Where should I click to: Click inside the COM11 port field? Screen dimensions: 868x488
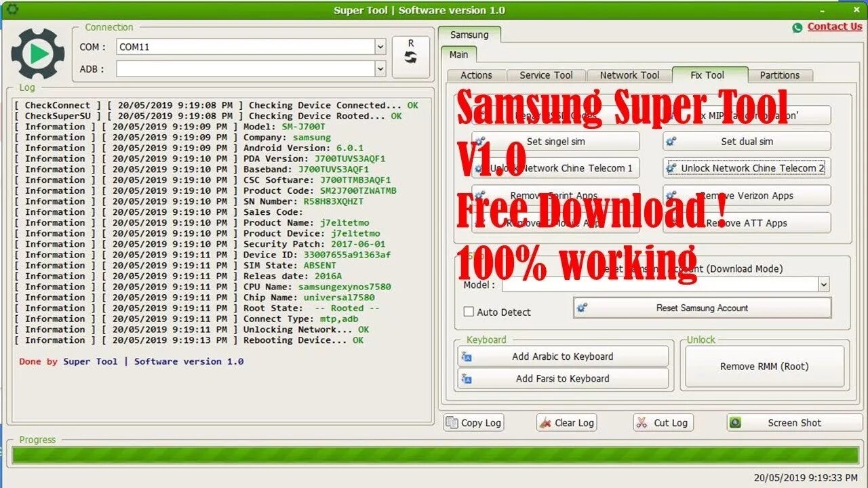(245, 47)
